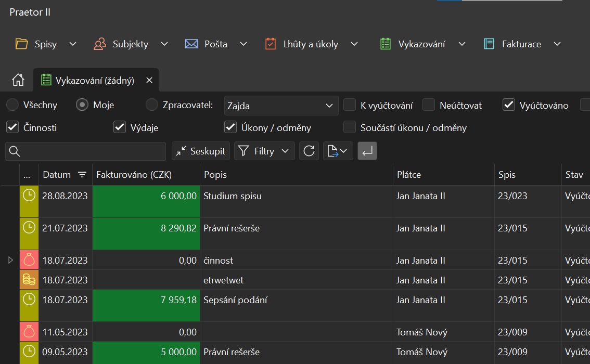The height and width of the screenshot is (364, 590).
Task: Click the enter-arrow wrap icon button
Action: (x=367, y=151)
